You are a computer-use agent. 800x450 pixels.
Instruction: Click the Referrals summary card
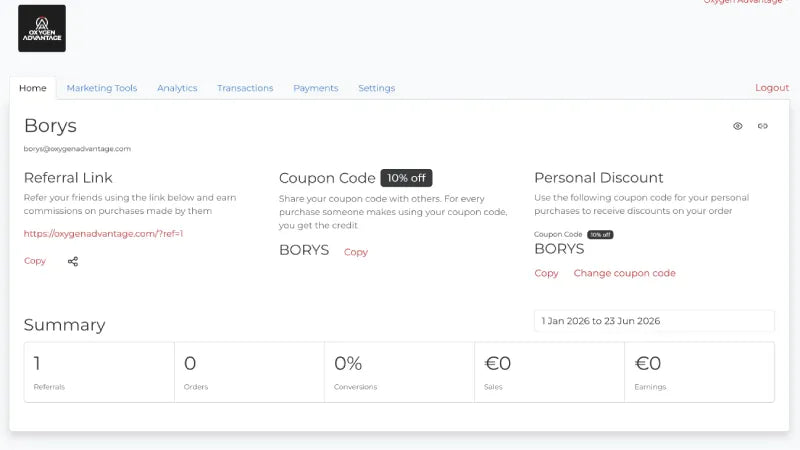(x=99, y=372)
